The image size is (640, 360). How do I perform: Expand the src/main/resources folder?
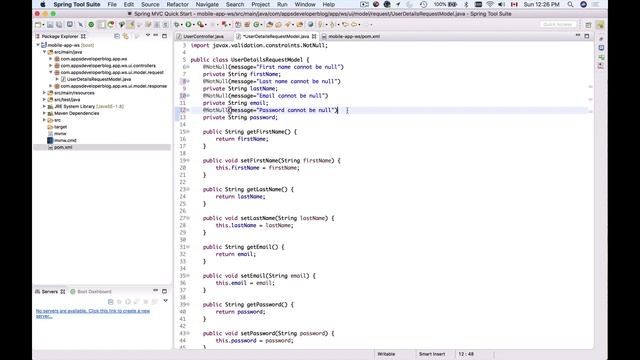[x=44, y=93]
